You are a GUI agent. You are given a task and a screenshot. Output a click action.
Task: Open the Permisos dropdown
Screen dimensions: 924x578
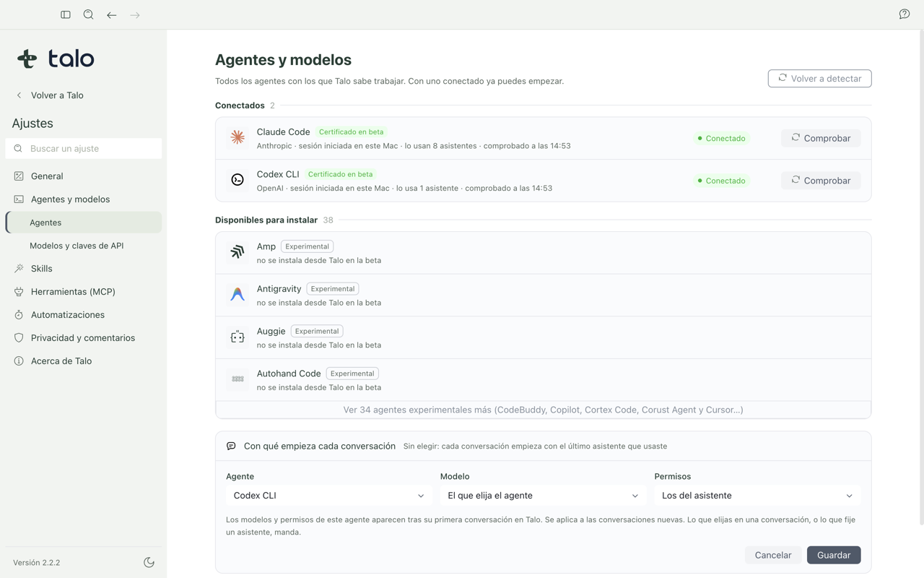pyautogui.click(x=757, y=496)
